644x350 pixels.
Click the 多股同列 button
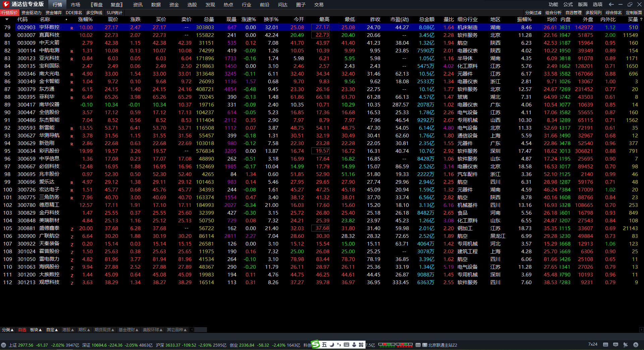click(594, 13)
